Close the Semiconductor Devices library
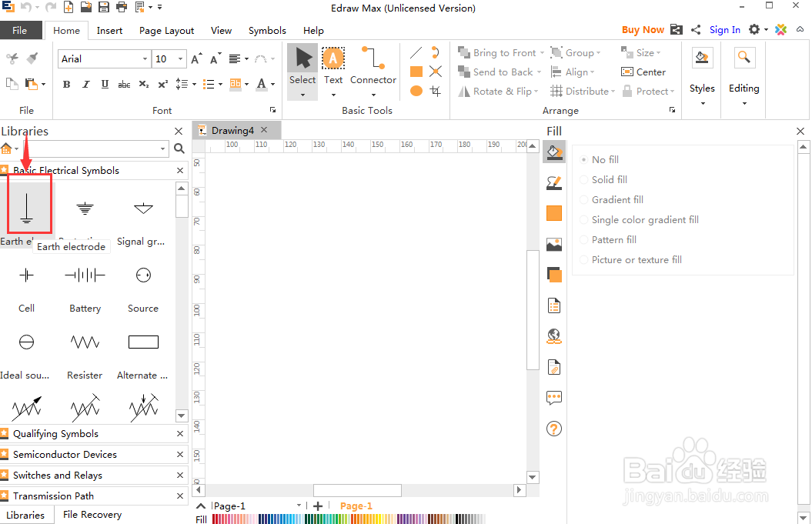This screenshot has height=524, width=812. pyautogui.click(x=179, y=455)
